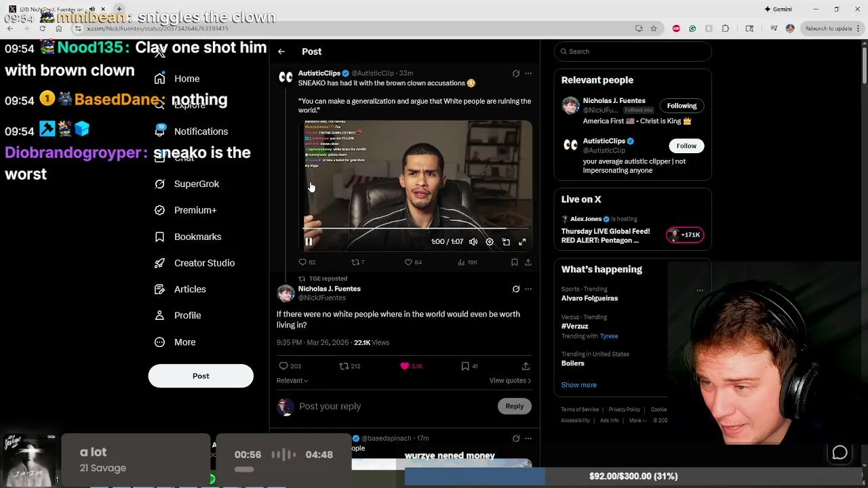
Task: Share the Fuentes post
Action: click(526, 366)
